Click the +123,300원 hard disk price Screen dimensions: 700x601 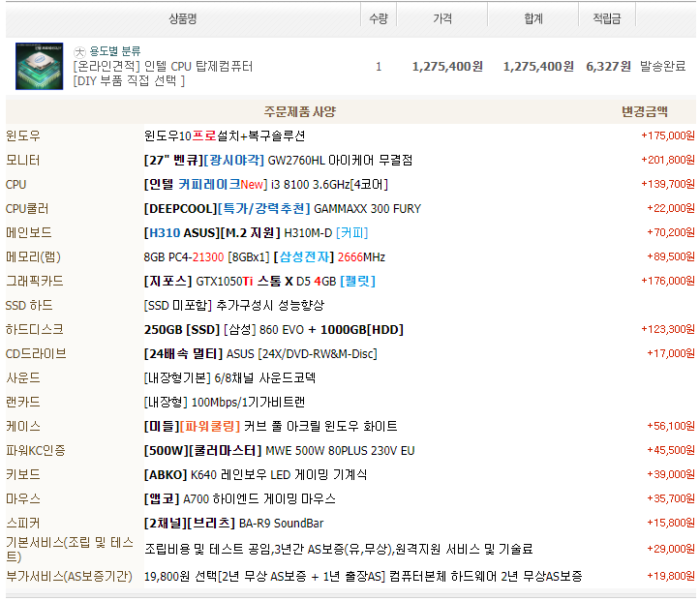click(x=668, y=329)
